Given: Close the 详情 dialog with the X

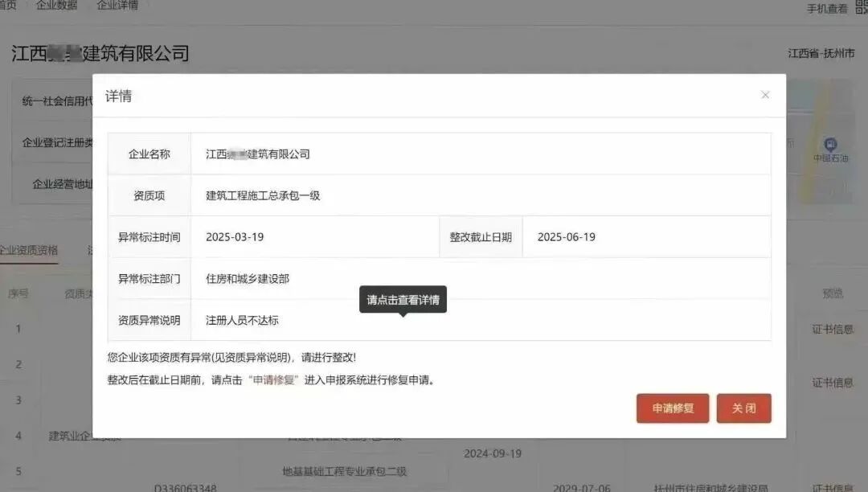Looking at the screenshot, I should [764, 95].
